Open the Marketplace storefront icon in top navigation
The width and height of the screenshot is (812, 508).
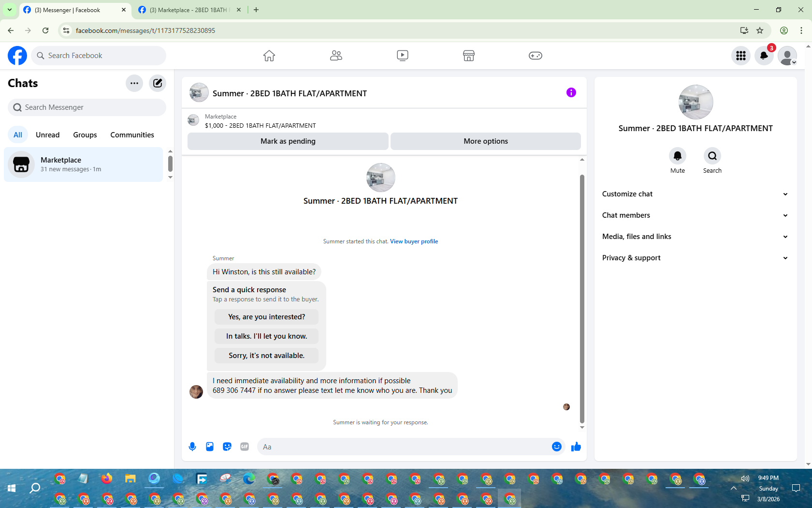(x=469, y=56)
